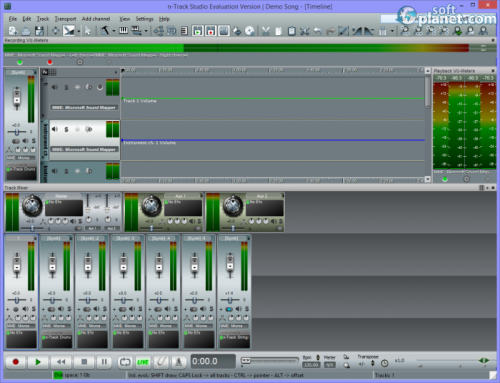The image size is (500, 383).
Task: Click the first zoom magnifier toolbar icon
Action: pos(405,31)
